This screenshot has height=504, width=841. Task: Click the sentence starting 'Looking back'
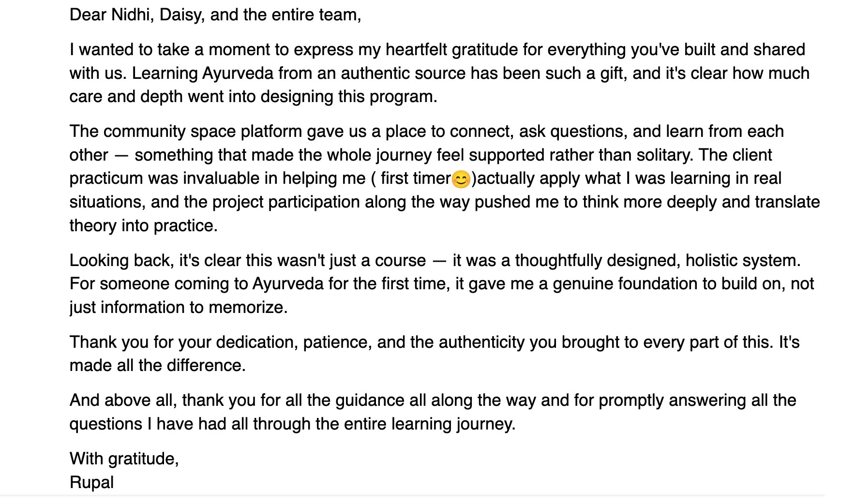(436, 261)
